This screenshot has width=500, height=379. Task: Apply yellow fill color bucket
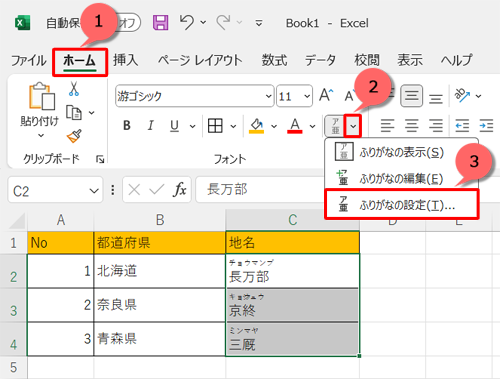pyautogui.click(x=257, y=126)
